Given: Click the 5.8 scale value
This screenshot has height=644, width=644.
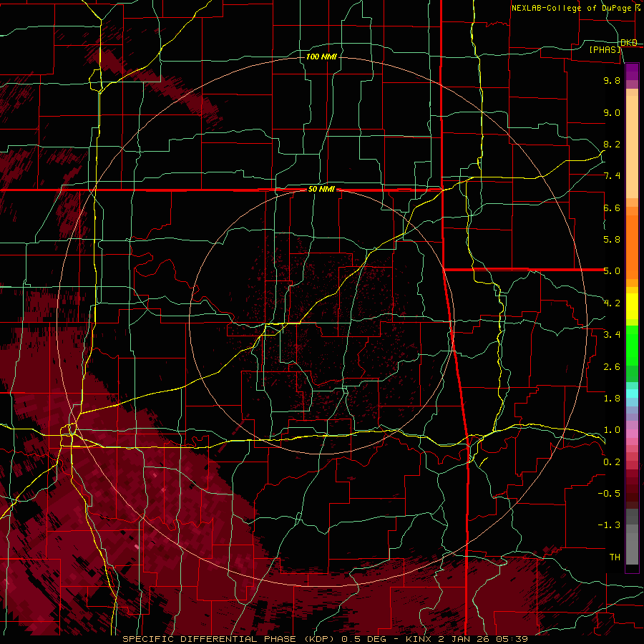Looking at the screenshot, I should coord(612,240).
